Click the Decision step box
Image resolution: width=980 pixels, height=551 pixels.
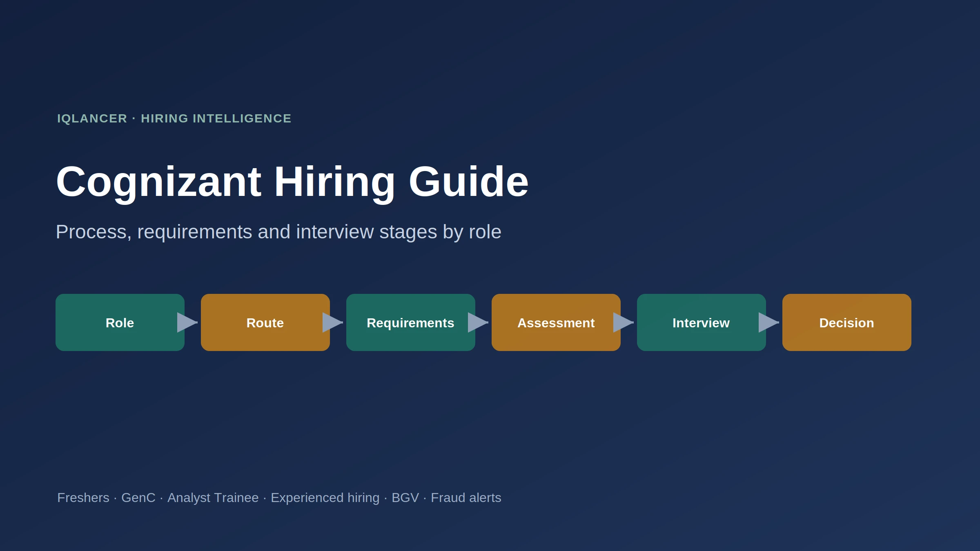tap(847, 322)
